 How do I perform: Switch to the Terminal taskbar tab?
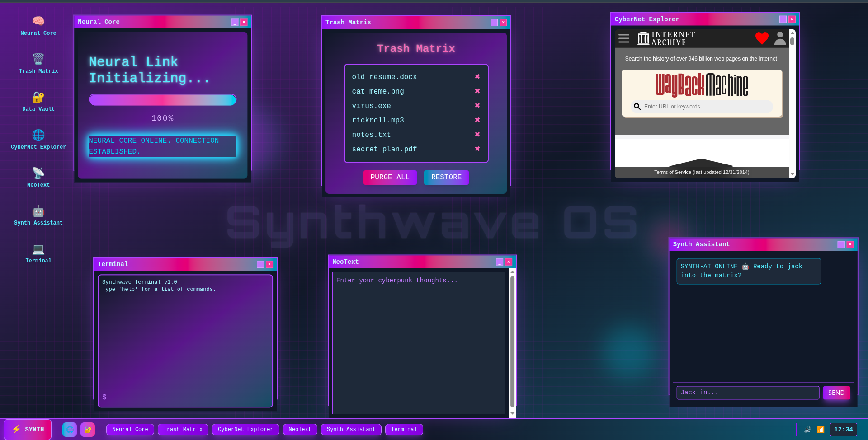(x=404, y=430)
